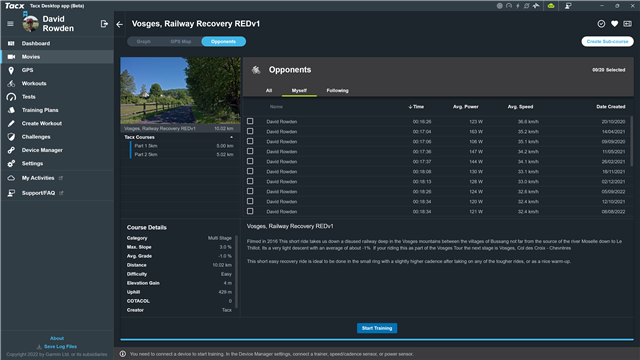
Task: Click the GPS pin icon
Action: tap(11, 70)
